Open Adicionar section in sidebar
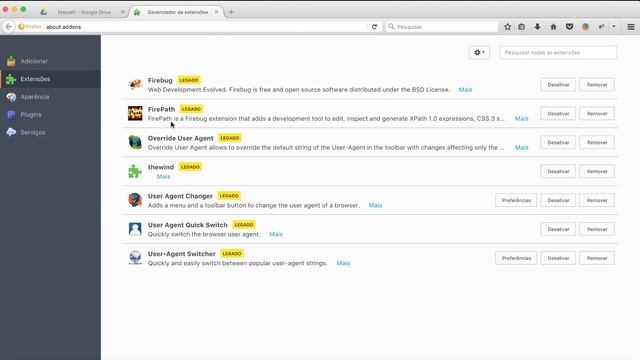Screen dimensions: 640x360 tap(50, 61)
